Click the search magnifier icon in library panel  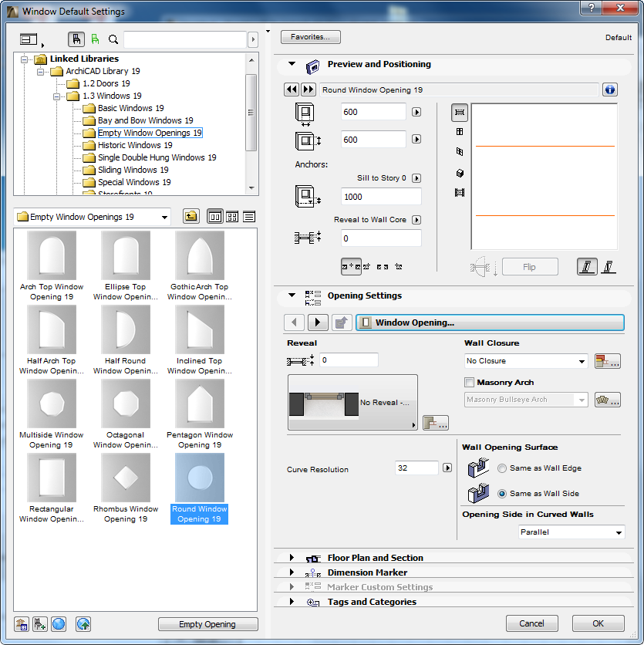113,39
